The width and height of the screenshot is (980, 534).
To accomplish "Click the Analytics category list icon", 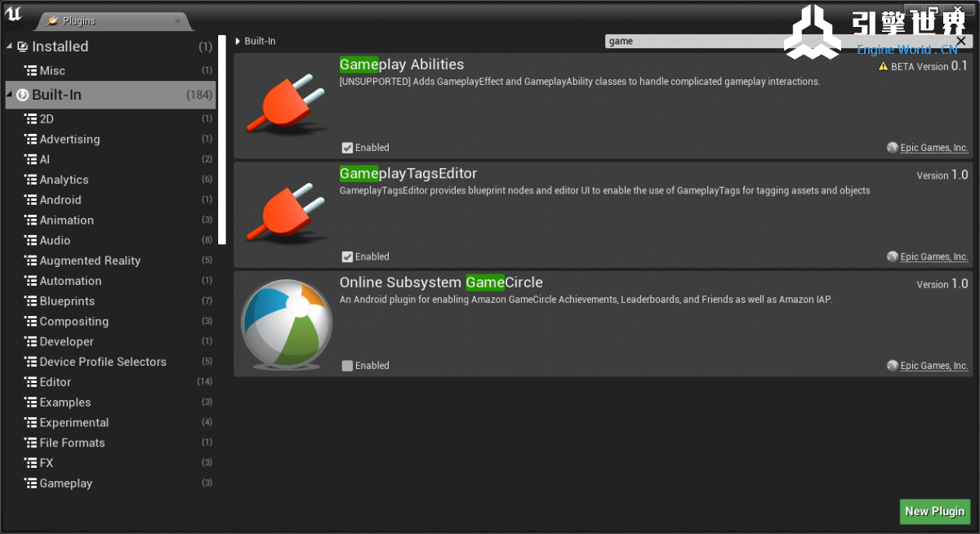I will click(31, 180).
